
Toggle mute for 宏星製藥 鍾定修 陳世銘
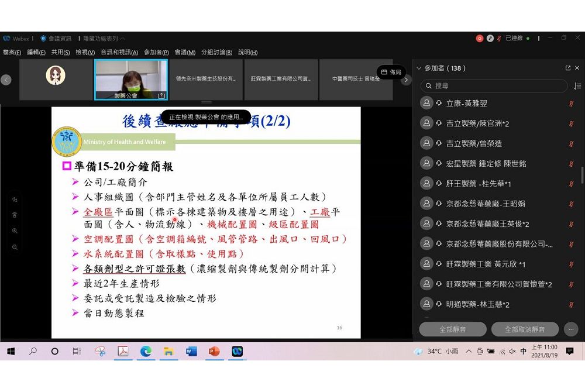point(571,164)
